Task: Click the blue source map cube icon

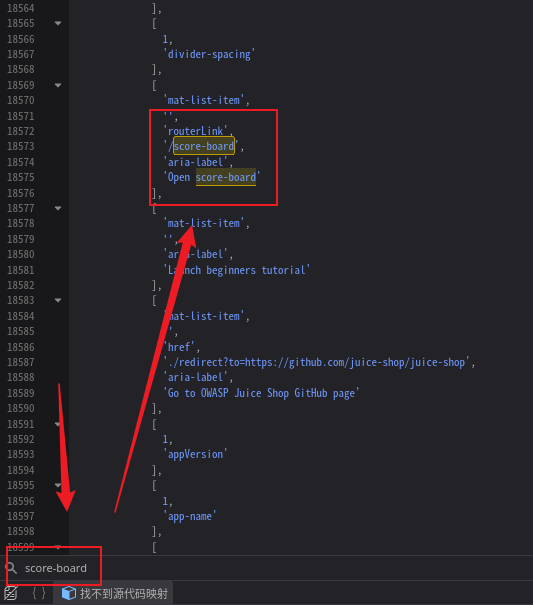Action: (69, 593)
